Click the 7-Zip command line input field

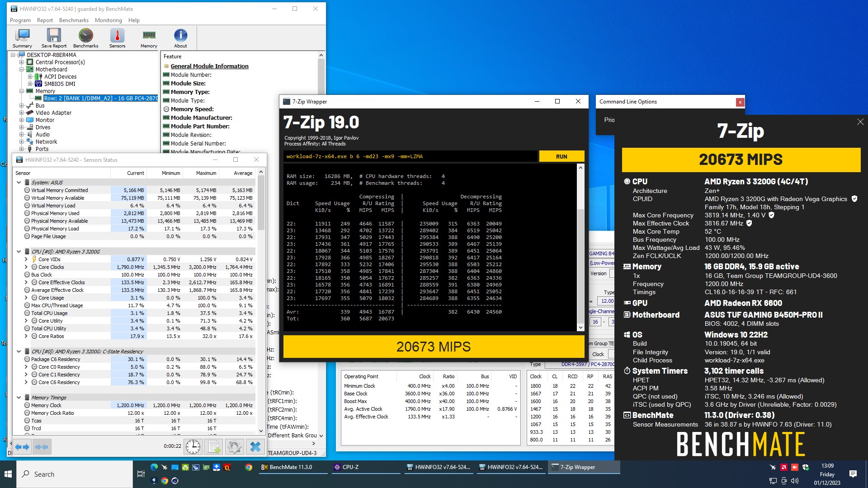pyautogui.click(x=410, y=156)
